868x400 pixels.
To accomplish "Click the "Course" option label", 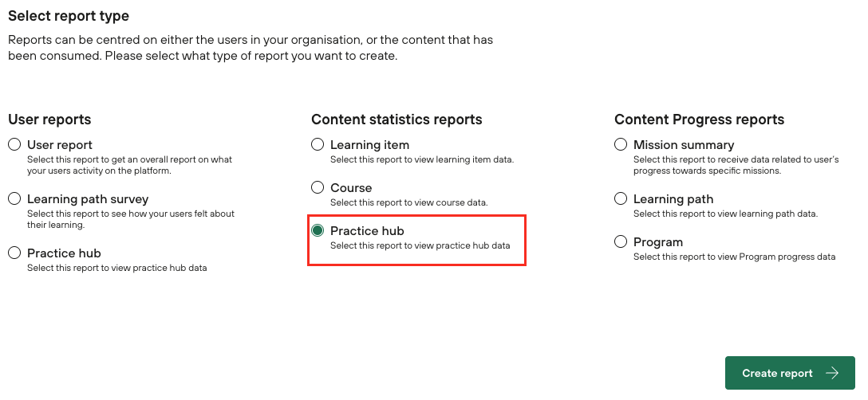I will [351, 188].
